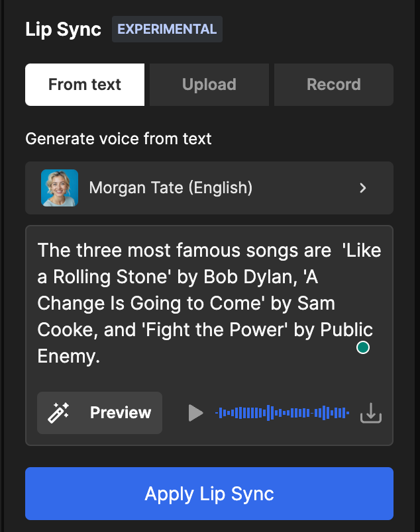Click the 'Generate voice from text' label
Image resolution: width=420 pixels, height=532 pixels.
click(119, 139)
